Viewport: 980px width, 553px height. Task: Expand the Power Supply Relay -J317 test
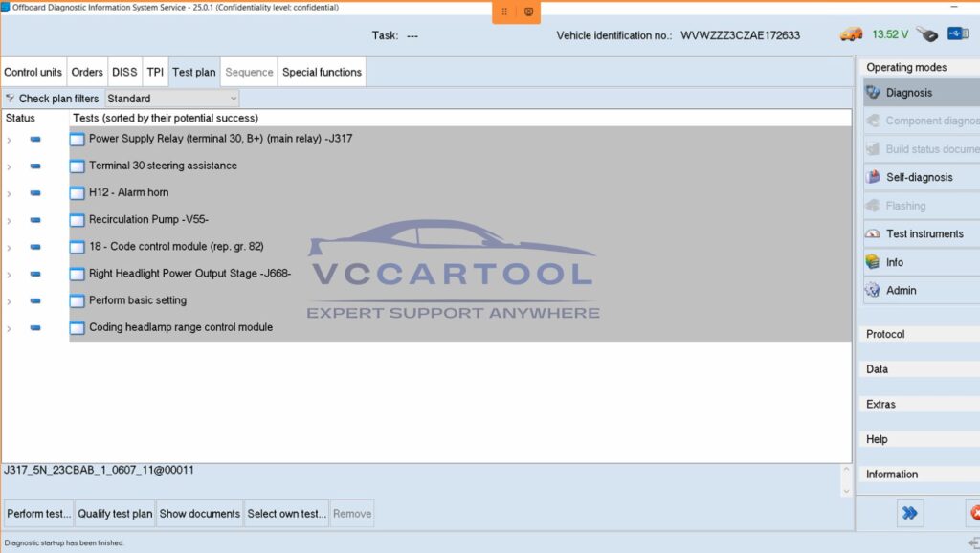(x=8, y=139)
